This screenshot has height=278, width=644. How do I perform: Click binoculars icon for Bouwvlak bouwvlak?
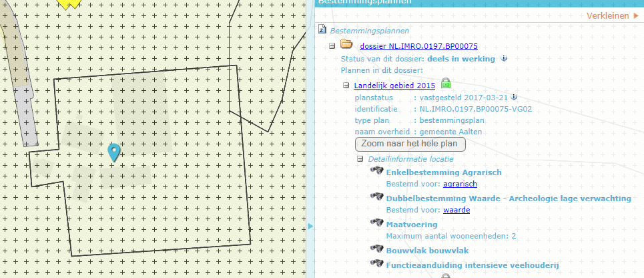tap(377, 249)
